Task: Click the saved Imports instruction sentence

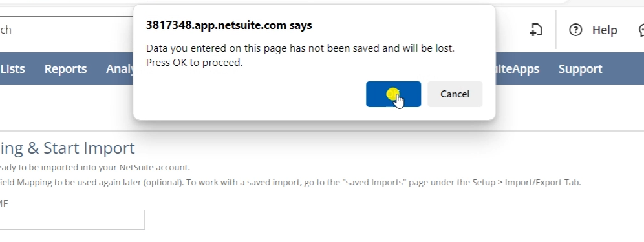Action: pyautogui.click(x=290, y=182)
